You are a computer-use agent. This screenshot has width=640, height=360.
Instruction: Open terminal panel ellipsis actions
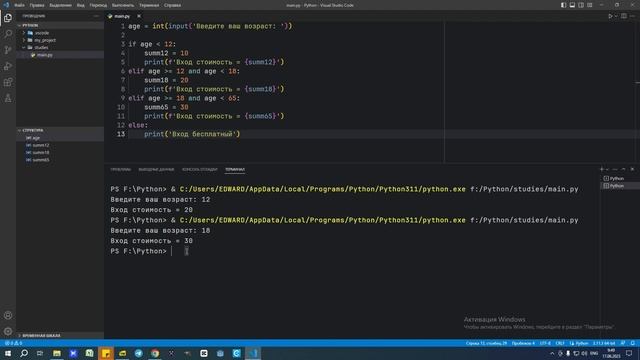tap(615, 169)
